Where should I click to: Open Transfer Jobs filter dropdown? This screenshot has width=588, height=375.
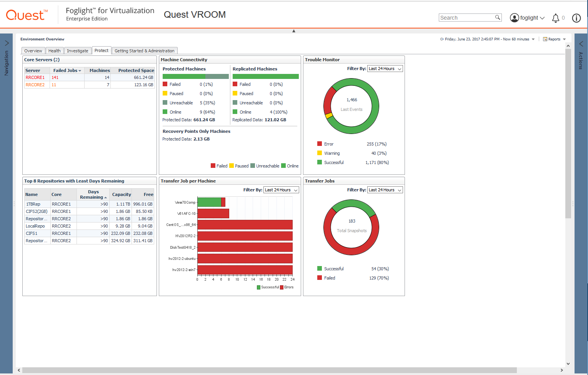coord(385,190)
